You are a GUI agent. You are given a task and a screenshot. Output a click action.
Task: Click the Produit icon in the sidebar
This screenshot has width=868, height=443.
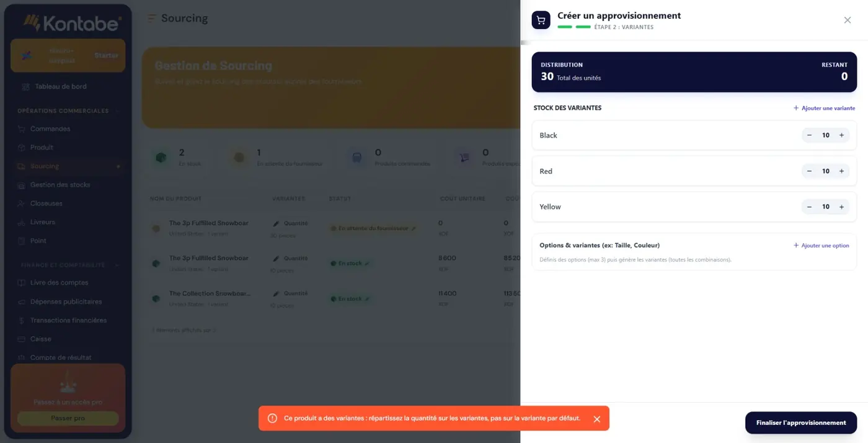pos(22,148)
